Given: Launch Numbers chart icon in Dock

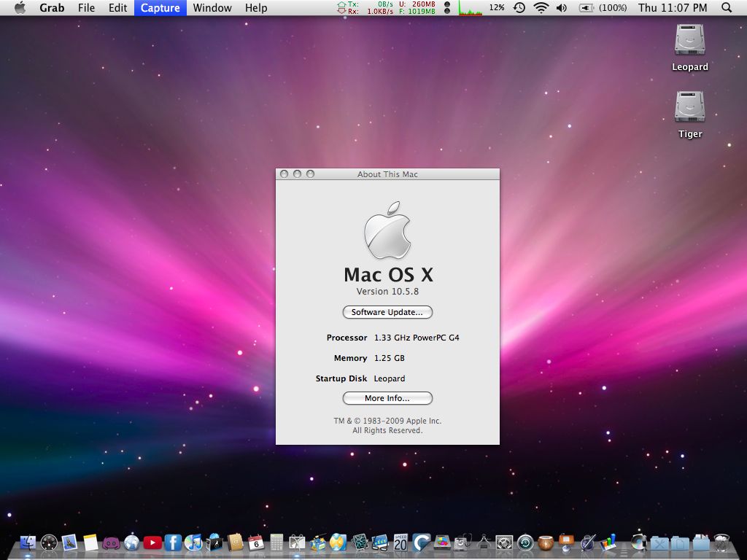Looking at the screenshot, I should [x=608, y=542].
